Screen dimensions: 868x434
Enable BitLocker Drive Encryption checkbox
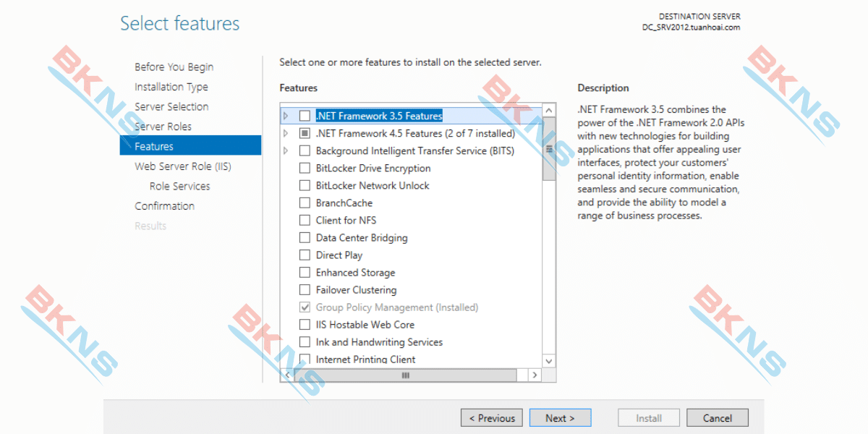tap(305, 168)
